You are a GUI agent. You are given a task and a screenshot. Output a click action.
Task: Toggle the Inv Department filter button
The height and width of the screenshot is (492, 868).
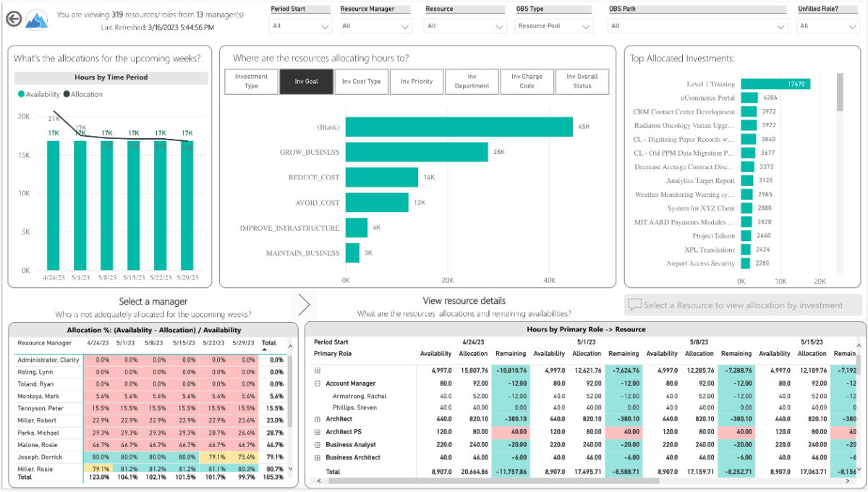coord(472,82)
